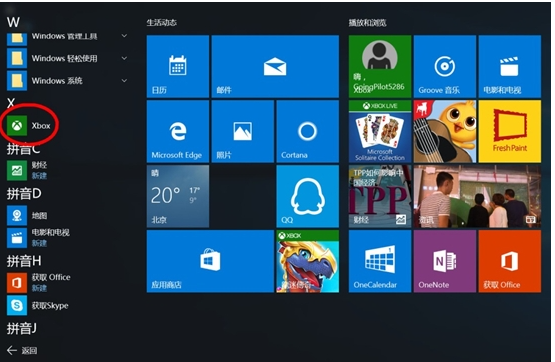Open 获取Skype in the app list

[38, 305]
